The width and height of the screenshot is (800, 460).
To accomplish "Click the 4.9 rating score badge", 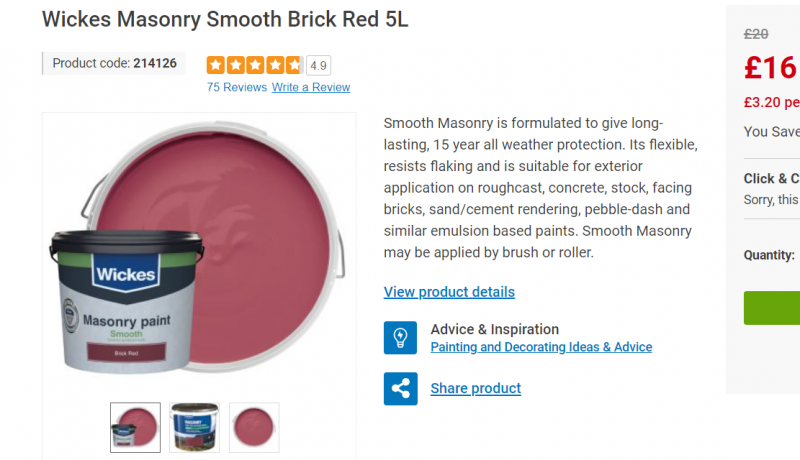I will tap(318, 66).
